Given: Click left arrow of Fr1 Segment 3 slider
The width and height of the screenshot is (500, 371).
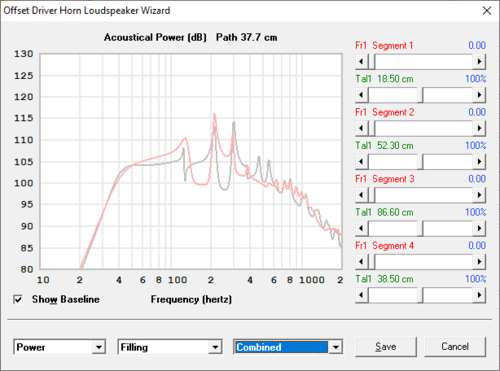Looking at the screenshot, I should click(362, 195).
